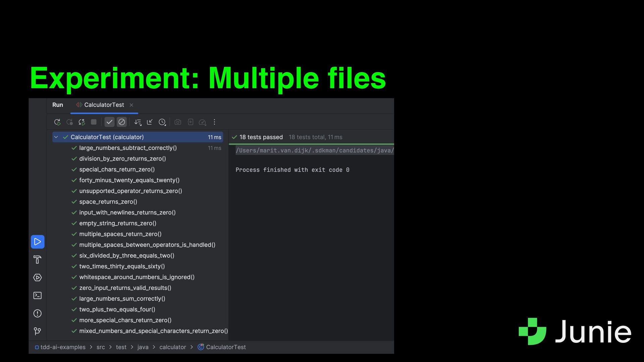Collapse the CalculatorTest (calculator) tree node
Image resolution: width=644 pixels, height=362 pixels.
(56, 137)
